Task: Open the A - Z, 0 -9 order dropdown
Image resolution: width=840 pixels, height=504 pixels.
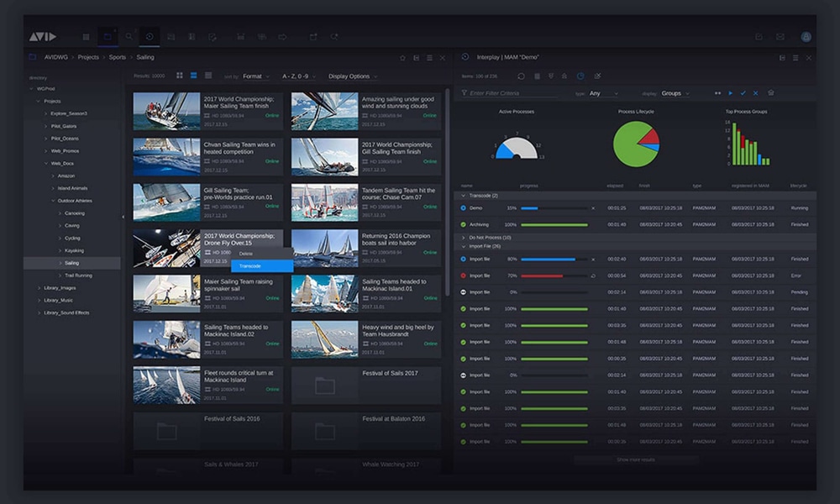Action: pyautogui.click(x=299, y=76)
